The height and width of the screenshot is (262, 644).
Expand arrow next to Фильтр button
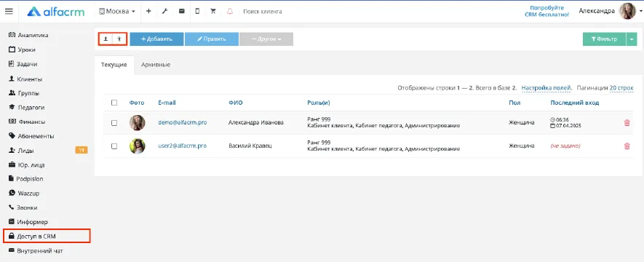(x=632, y=39)
